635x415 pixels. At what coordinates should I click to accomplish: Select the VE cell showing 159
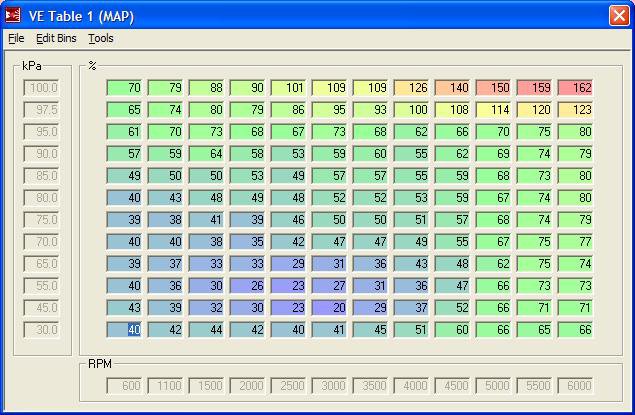[x=534, y=88]
